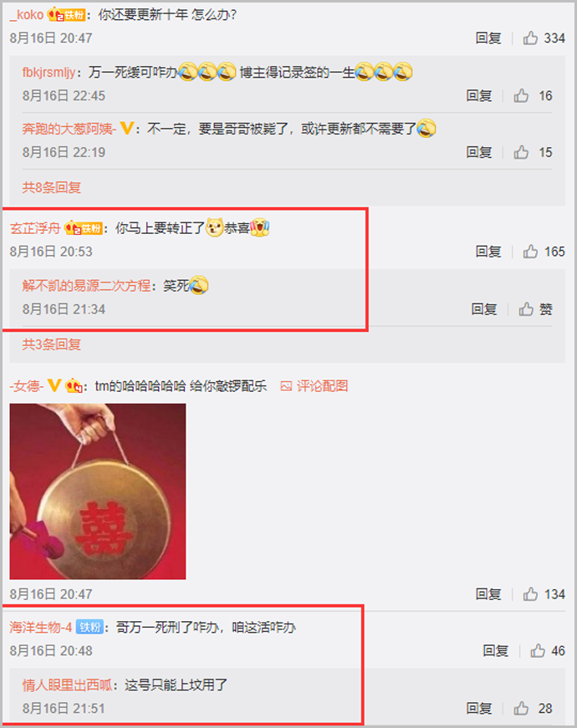Open fbkjrsmljy's user profile

pos(49,72)
